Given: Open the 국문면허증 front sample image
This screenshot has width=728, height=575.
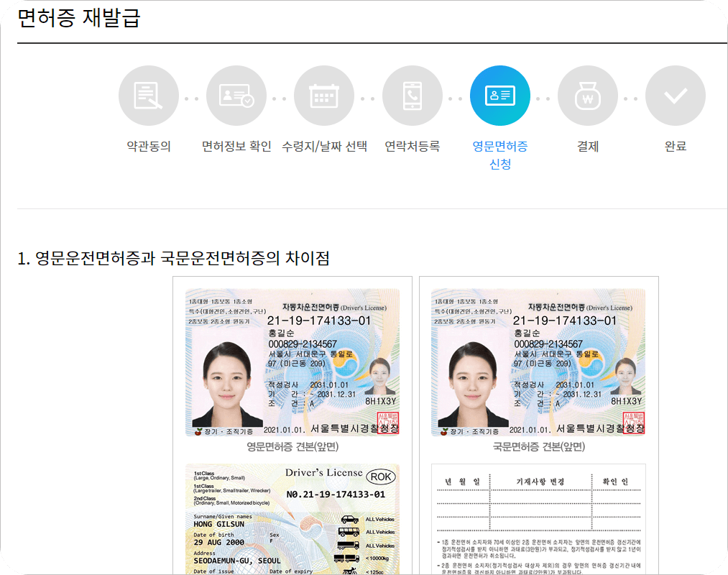Looking at the screenshot, I should coord(538,362).
